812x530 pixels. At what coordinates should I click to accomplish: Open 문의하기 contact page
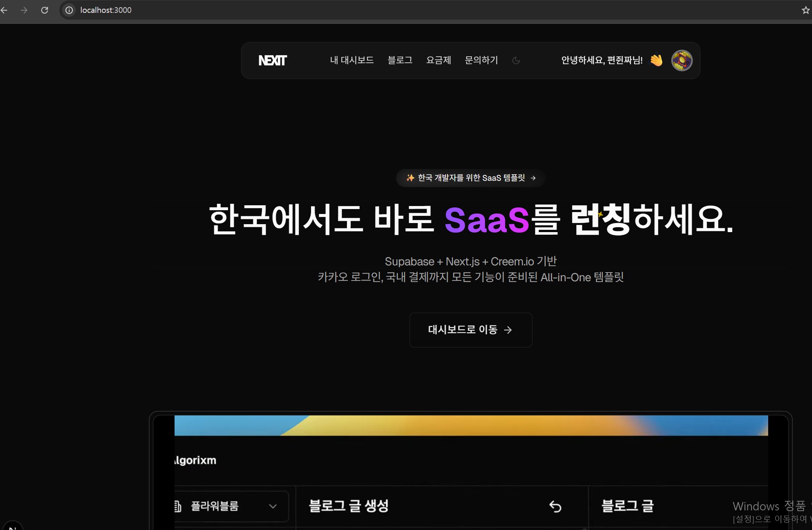click(x=481, y=60)
